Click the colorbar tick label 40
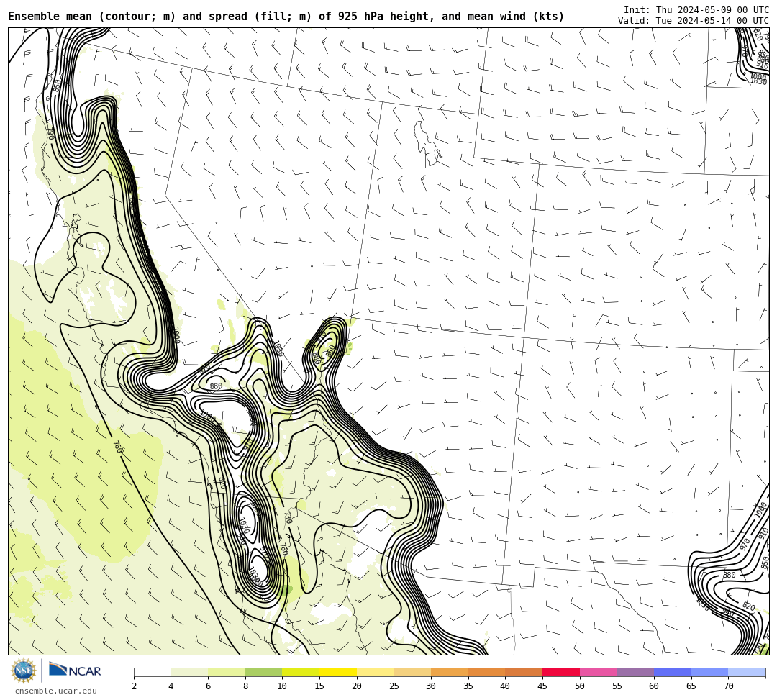The width and height of the screenshot is (777, 700). [x=506, y=686]
